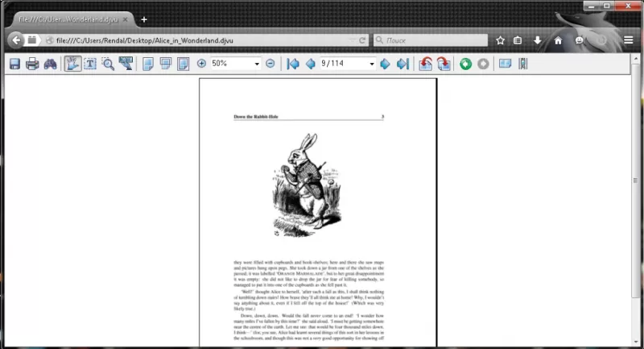644x349 pixels.
Task: Open the find binoculars search tool
Action: point(50,64)
